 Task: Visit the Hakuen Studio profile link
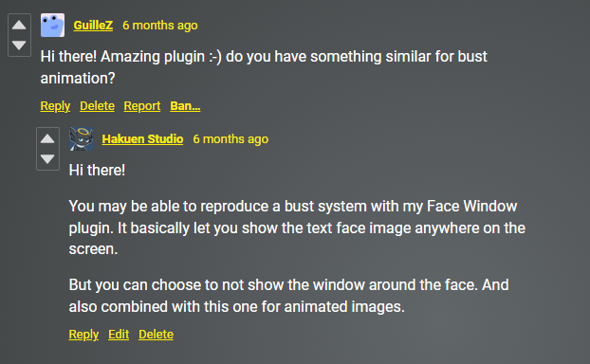[x=142, y=139]
